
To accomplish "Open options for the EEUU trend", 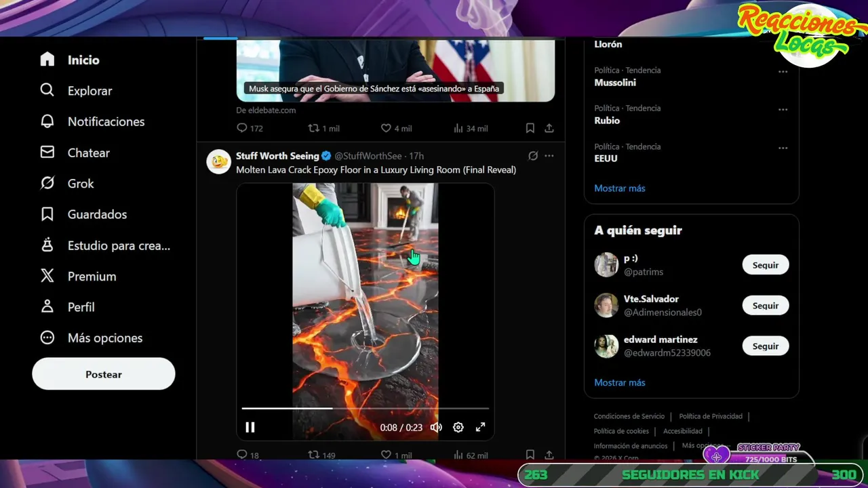I will [783, 148].
